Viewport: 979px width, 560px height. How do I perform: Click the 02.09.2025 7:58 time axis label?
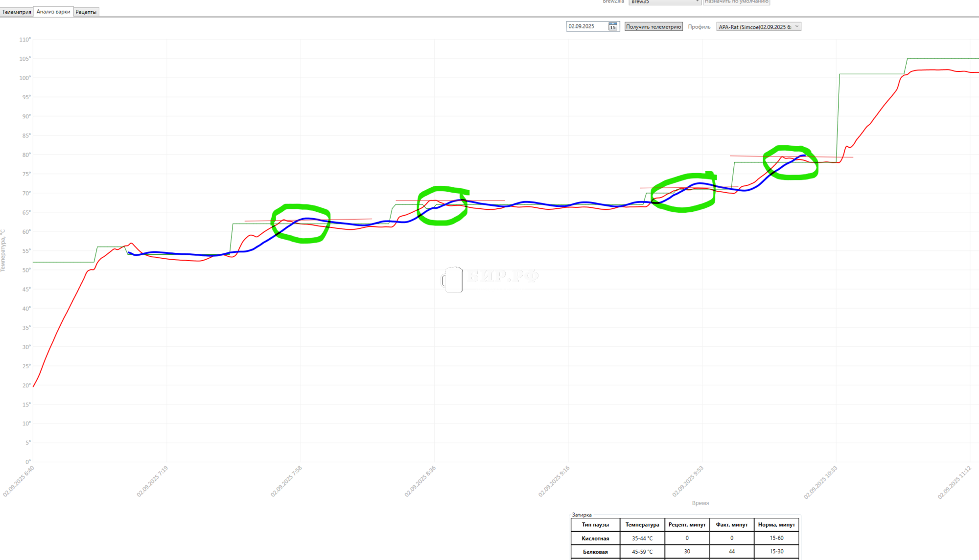point(286,481)
